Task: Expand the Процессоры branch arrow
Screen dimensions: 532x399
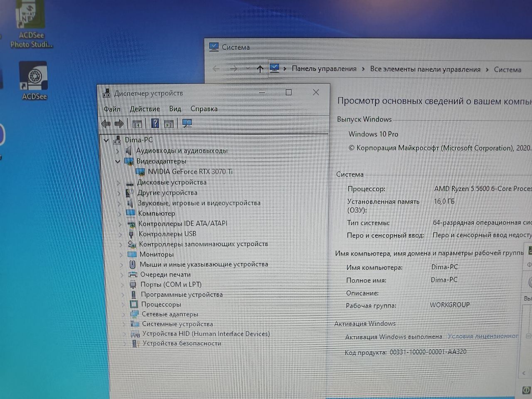Action: [123, 304]
